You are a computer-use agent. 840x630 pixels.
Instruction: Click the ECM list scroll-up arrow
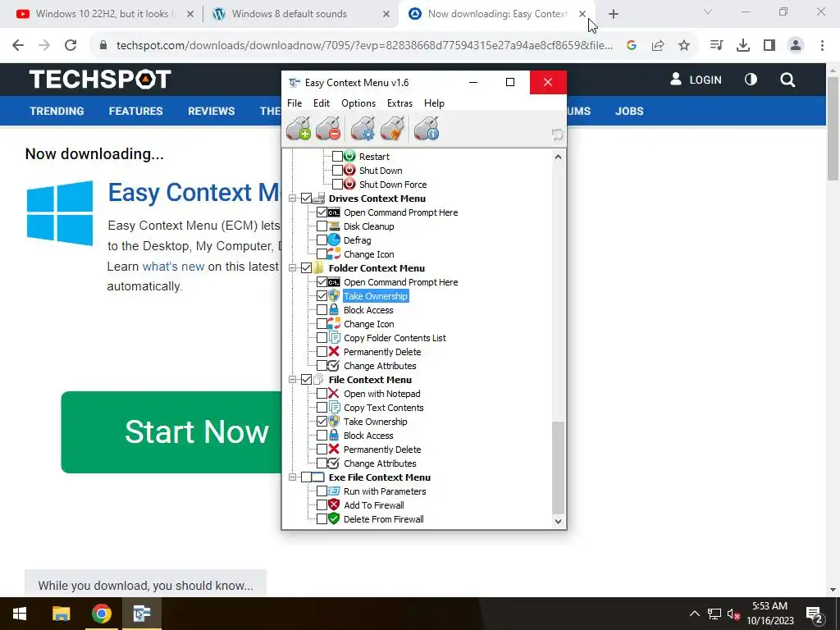coord(558,157)
